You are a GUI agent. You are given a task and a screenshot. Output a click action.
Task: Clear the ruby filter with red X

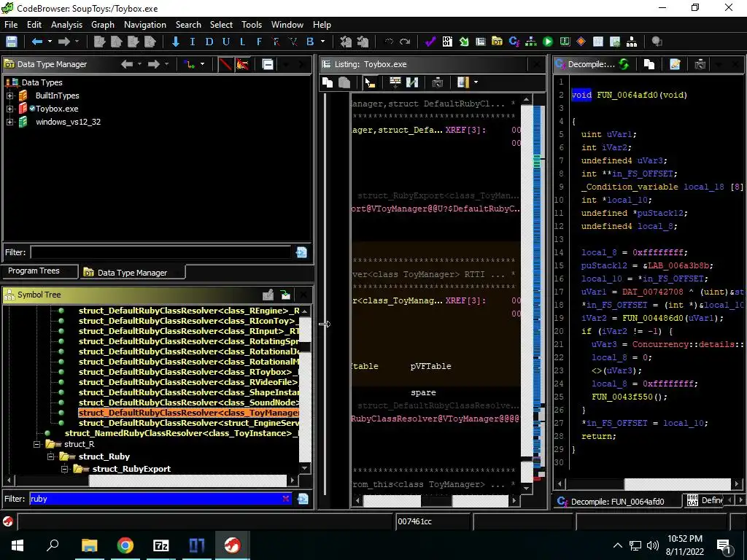(285, 499)
